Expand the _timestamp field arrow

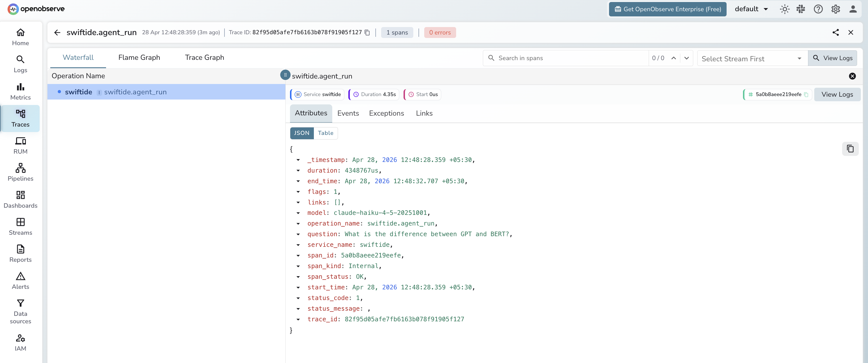[x=298, y=160]
